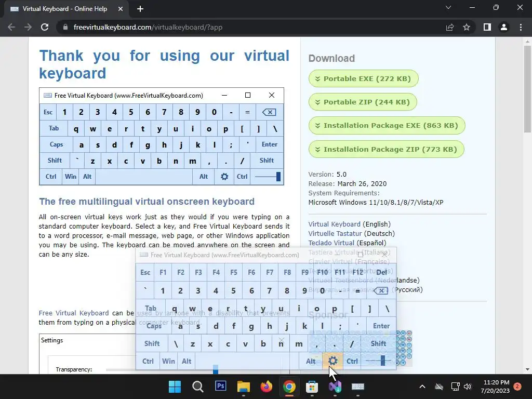532x399 pixels.
Task: Follow the Free Virtual Keyboard text link
Action: tap(74, 313)
